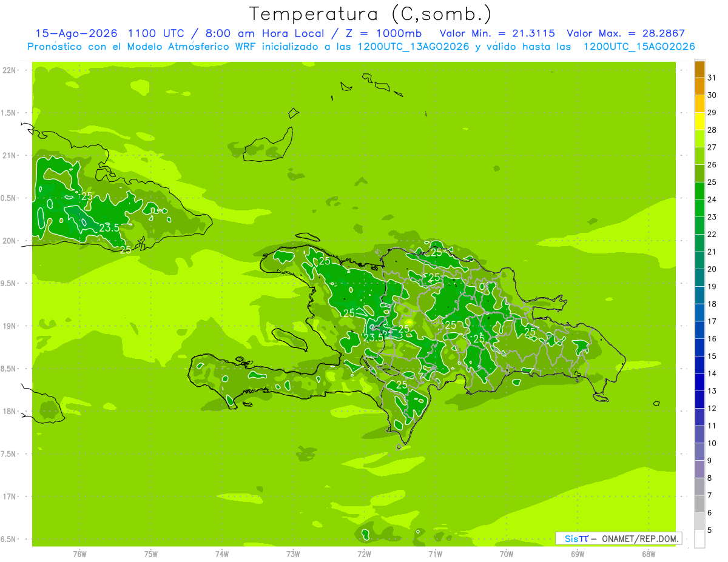The image size is (728, 562).
Task: Click the "Temperatura (C,somb.)" map title
Action: [370, 14]
